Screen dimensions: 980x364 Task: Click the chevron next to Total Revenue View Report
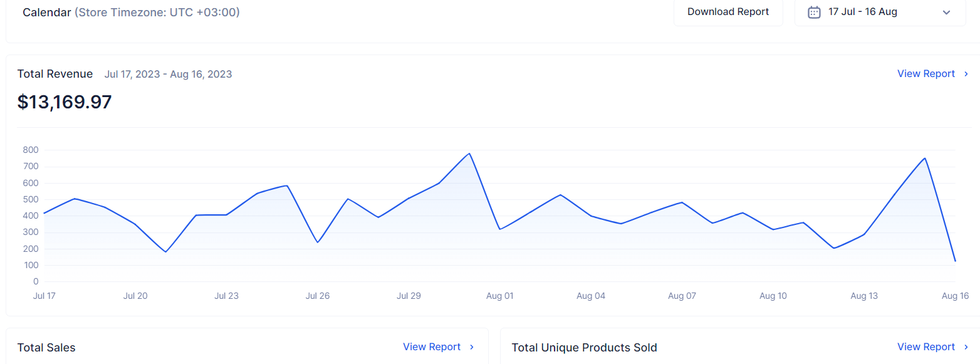coord(966,73)
